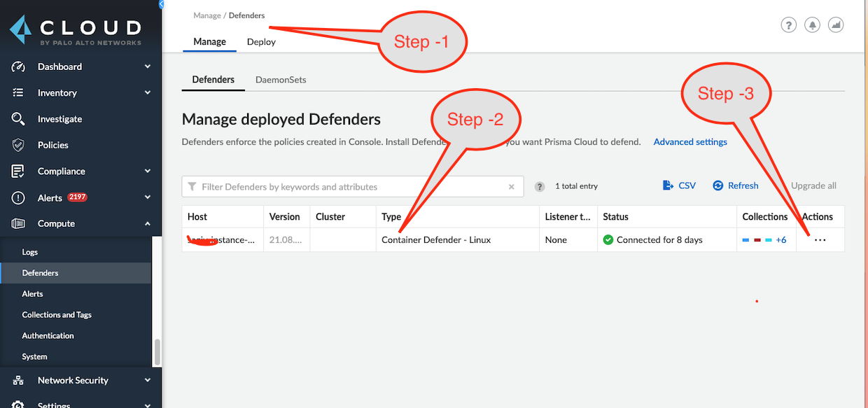This screenshot has width=868, height=408.
Task: Switch to the Deploy tab
Action: [260, 41]
